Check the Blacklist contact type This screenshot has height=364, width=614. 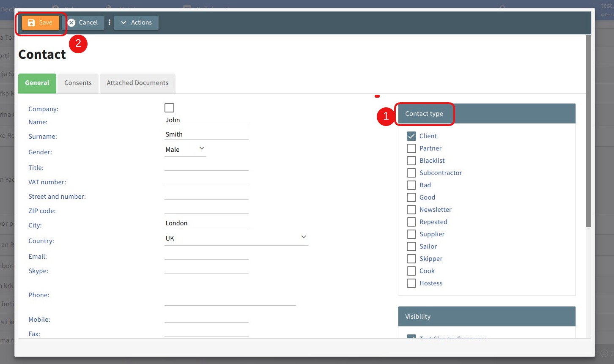[x=411, y=161]
